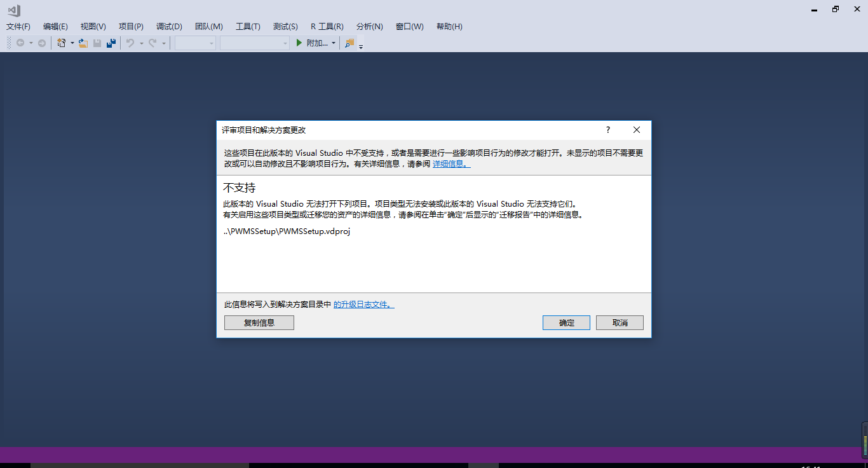This screenshot has width=868, height=468.
Task: Click the Undo arrow icon
Action: tap(130, 43)
